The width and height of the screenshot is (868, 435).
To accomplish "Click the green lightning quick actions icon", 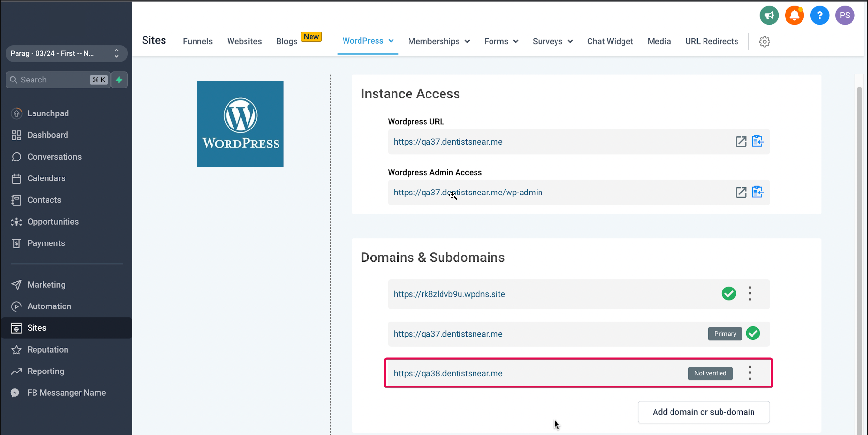I will click(119, 80).
